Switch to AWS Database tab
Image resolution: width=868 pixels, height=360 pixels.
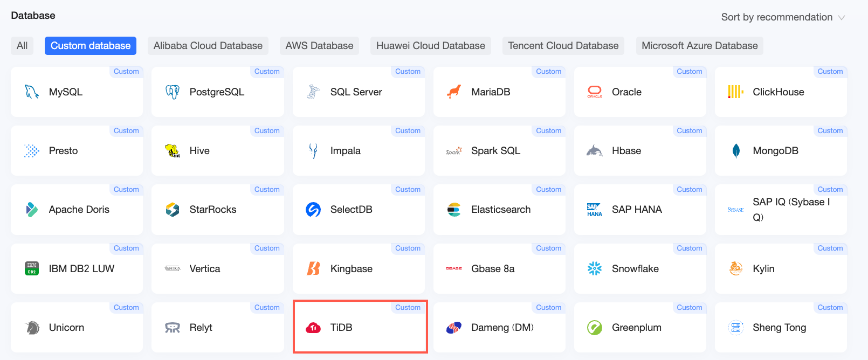pos(319,46)
